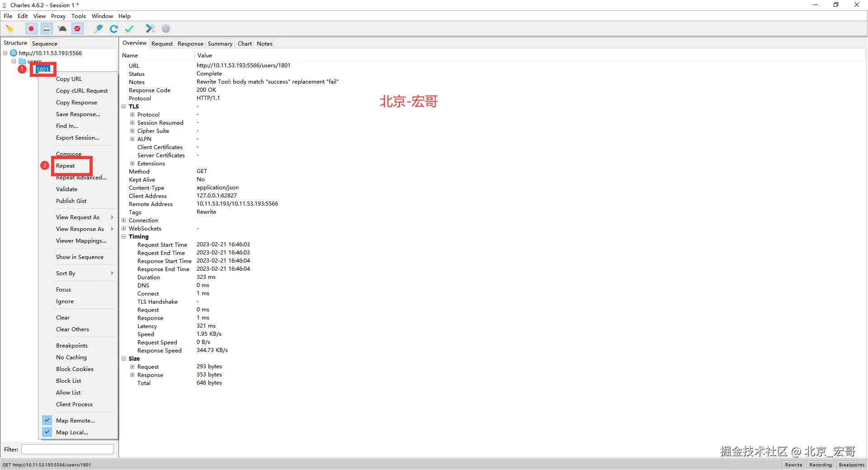Open the Chart tab

[x=245, y=44]
